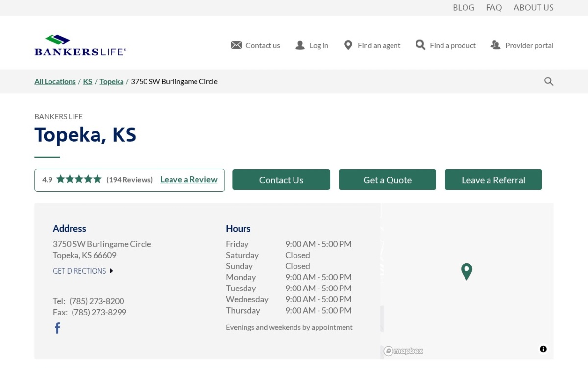Open the Facebook page icon
The height and width of the screenshot is (368, 588).
57,328
